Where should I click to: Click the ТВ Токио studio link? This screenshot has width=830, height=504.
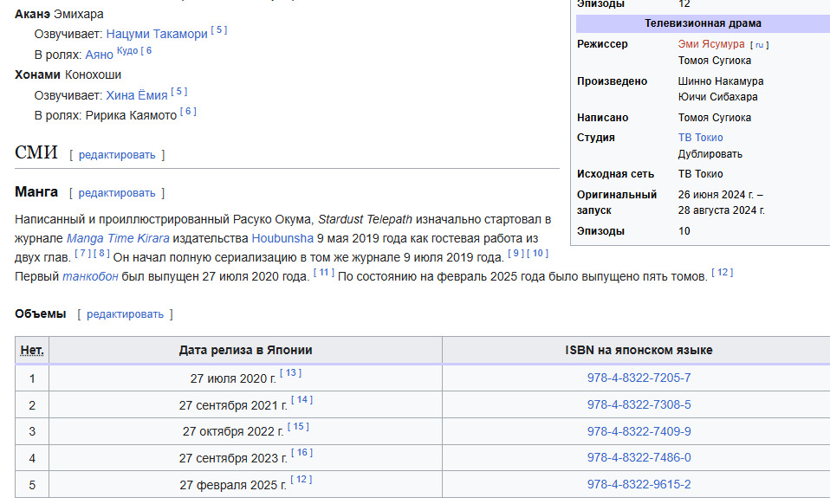(700, 138)
